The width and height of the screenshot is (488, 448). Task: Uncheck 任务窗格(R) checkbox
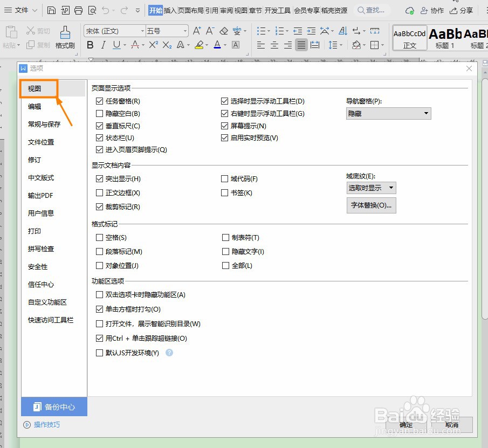tap(99, 101)
